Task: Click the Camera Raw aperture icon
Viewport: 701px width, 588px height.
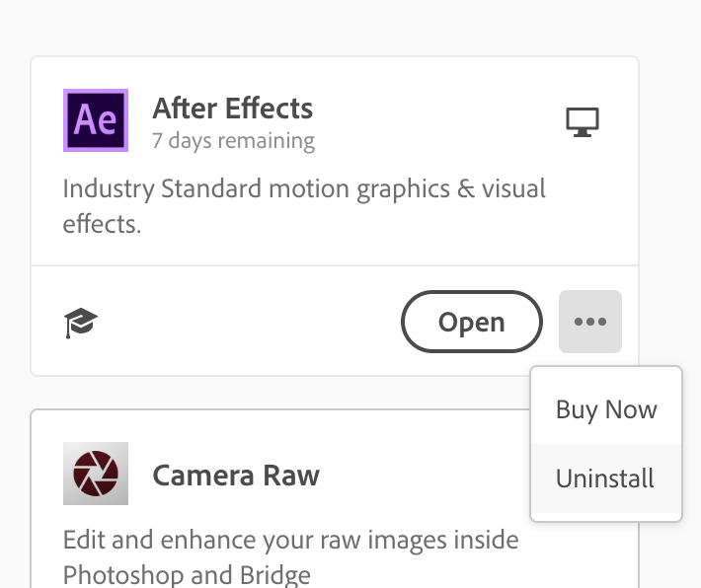Action: 96,474
